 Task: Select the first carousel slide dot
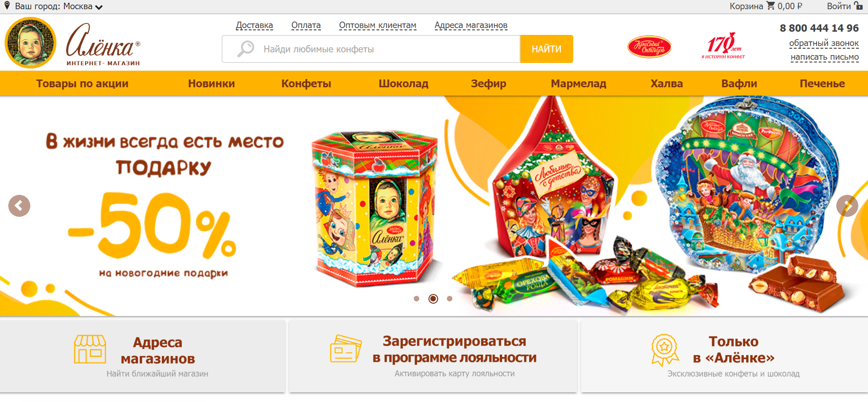417,299
